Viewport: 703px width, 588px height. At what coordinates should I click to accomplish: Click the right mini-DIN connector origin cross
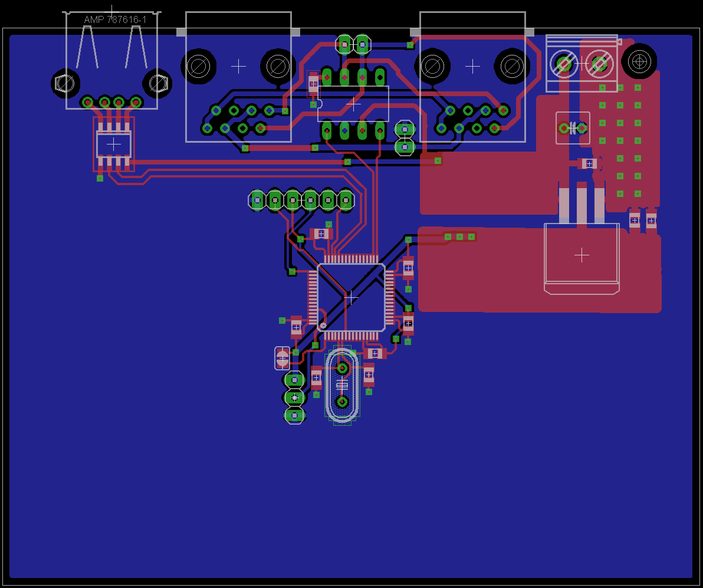pos(472,67)
